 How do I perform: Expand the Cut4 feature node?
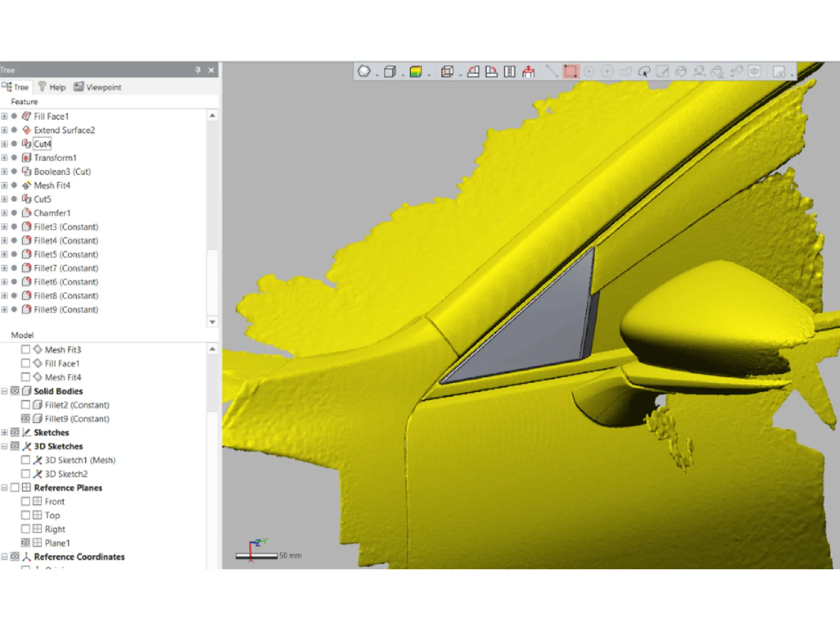tap(4, 144)
